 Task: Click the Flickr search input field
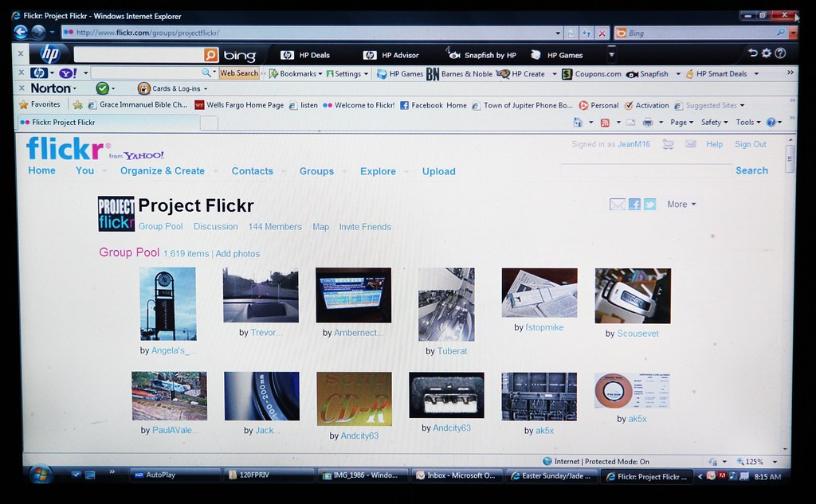pos(645,170)
